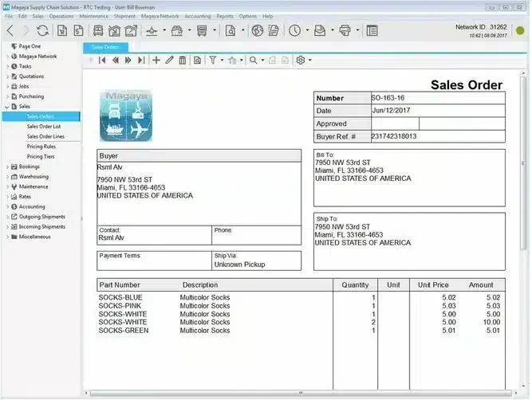This screenshot has height=400, width=532.
Task: Click the magnifier search icon in sub-toolbar
Action: (x=253, y=61)
